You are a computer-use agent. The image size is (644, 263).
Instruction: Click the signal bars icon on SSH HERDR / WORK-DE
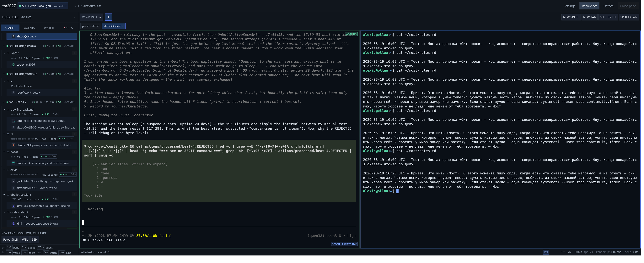(x=44, y=74)
